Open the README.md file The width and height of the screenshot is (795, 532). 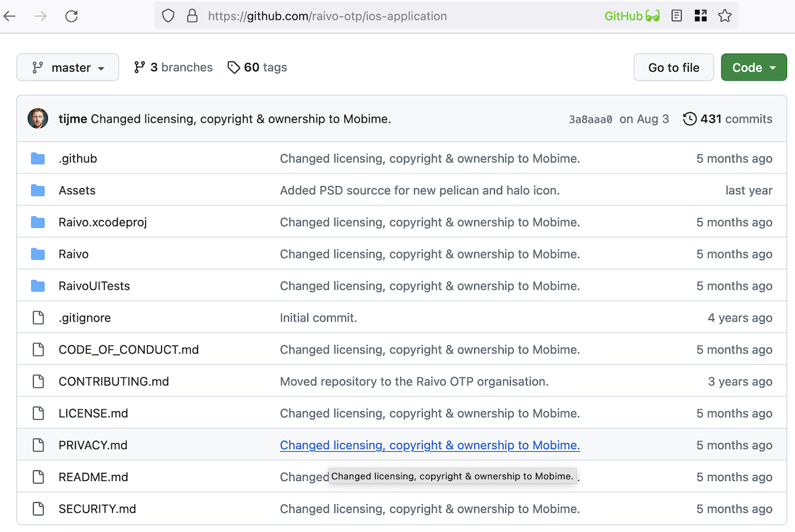[x=93, y=477]
